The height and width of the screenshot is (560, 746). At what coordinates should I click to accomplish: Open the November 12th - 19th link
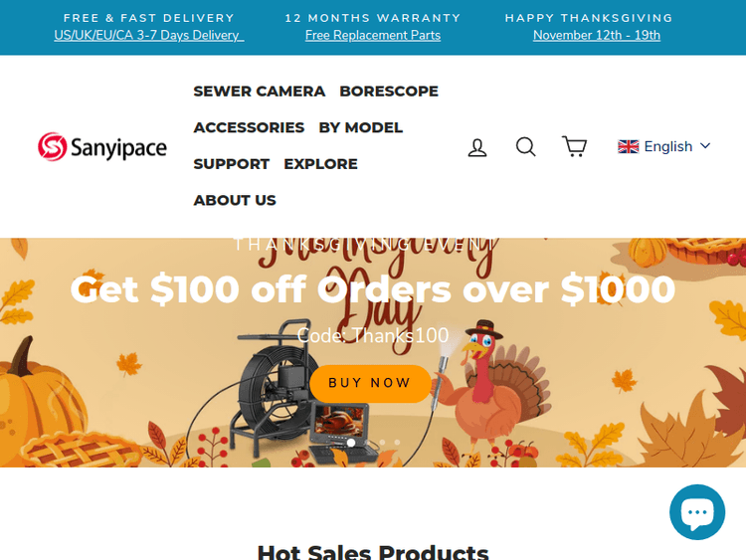pyautogui.click(x=597, y=35)
